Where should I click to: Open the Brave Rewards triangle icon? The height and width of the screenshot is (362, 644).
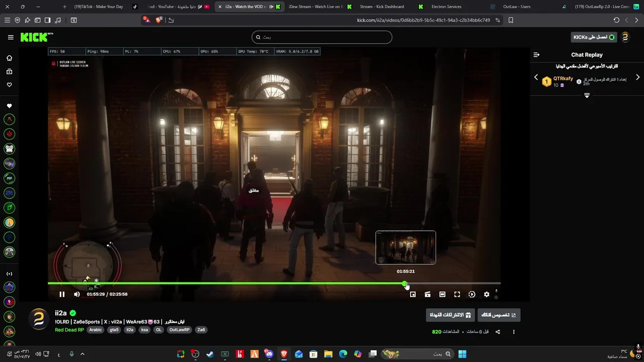coord(146,20)
